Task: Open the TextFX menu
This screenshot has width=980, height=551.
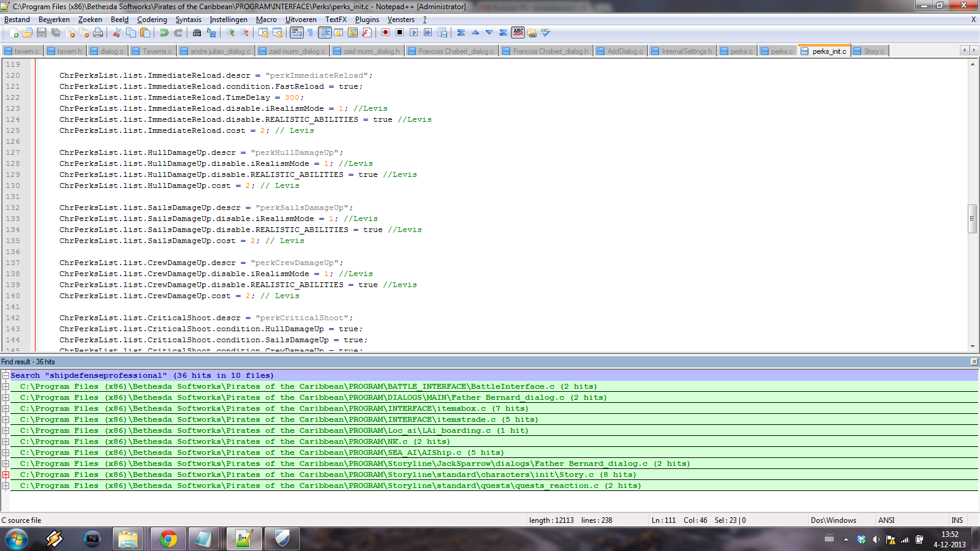Action: coord(336,20)
